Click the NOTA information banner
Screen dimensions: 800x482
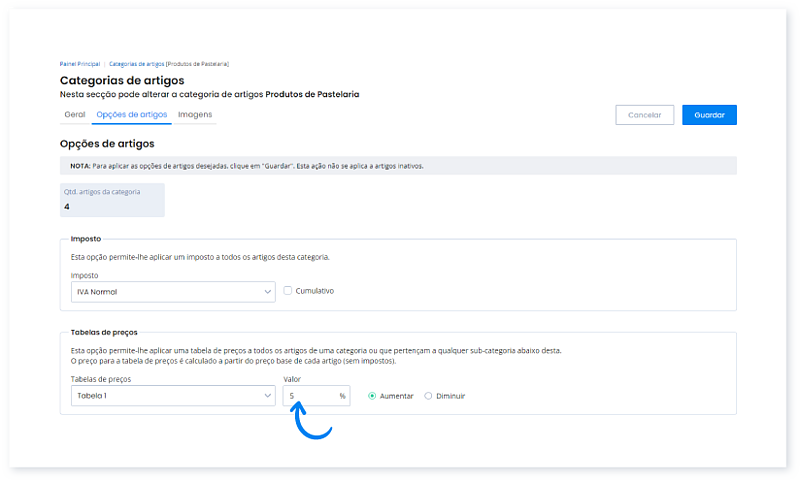[398, 166]
